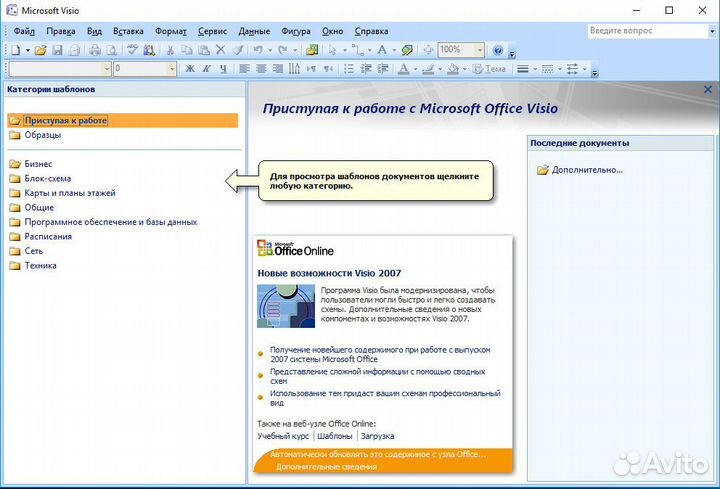Open the New document dropdown arrow
This screenshot has height=489, width=720.
(27, 50)
